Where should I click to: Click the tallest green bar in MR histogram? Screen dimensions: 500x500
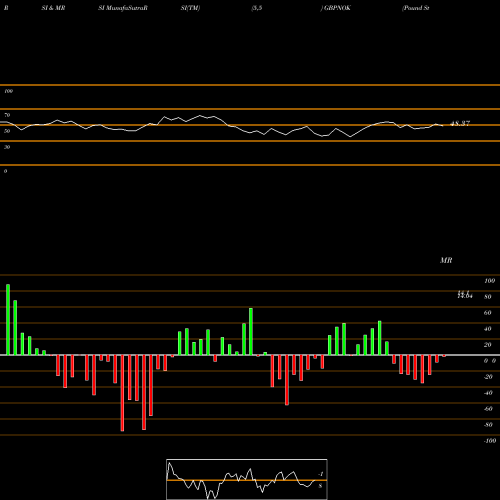(x=8, y=320)
